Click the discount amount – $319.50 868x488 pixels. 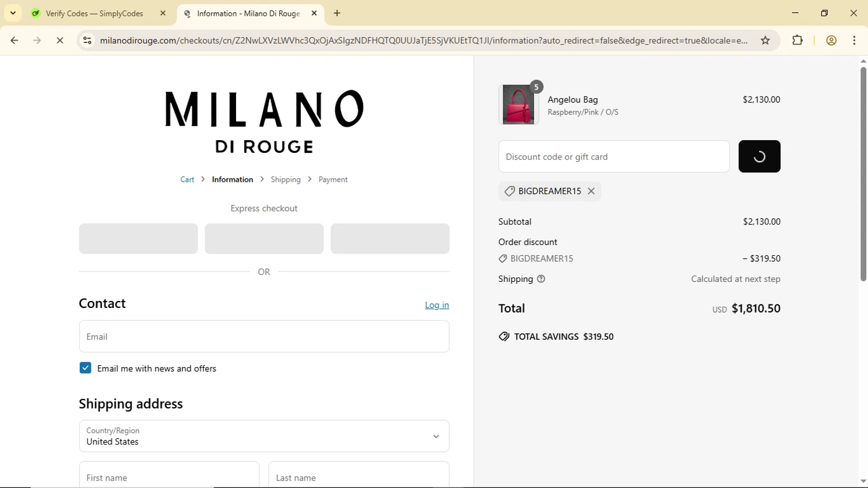pyautogui.click(x=762, y=259)
